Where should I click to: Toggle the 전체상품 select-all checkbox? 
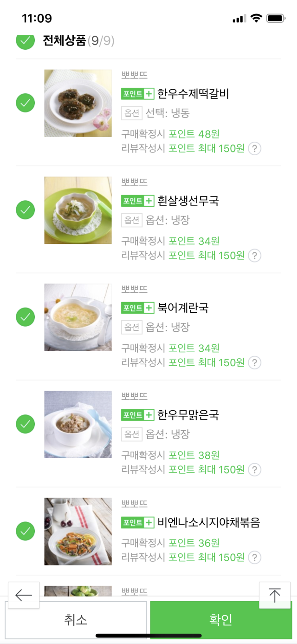(x=26, y=40)
